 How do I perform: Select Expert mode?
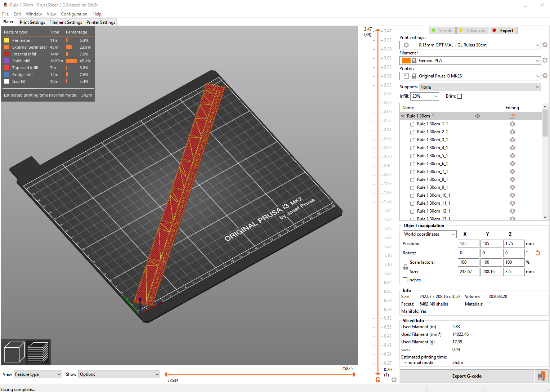pyautogui.click(x=504, y=31)
